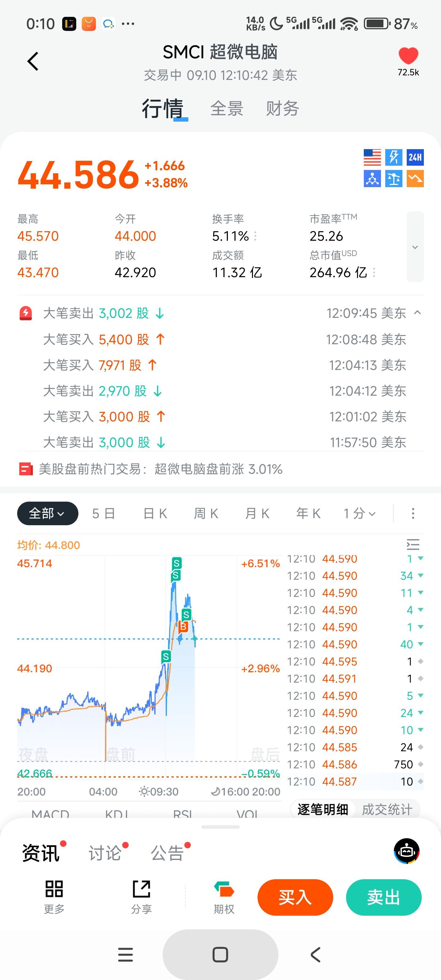The image size is (441, 980).
Task: Open the 资讯 section
Action: (41, 853)
